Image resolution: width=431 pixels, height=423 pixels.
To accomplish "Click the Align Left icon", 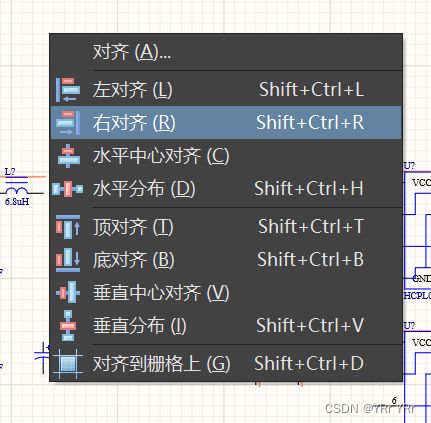I will [x=68, y=90].
